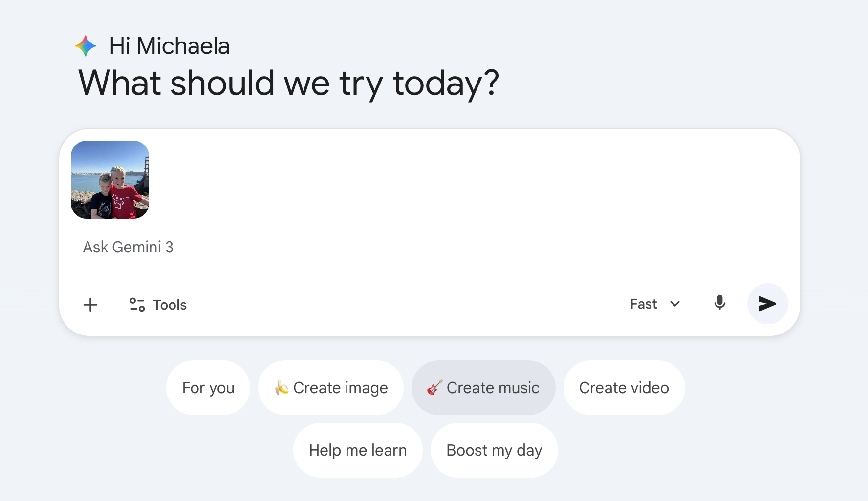The height and width of the screenshot is (501, 868).
Task: Open the plus attachment menu
Action: [90, 305]
